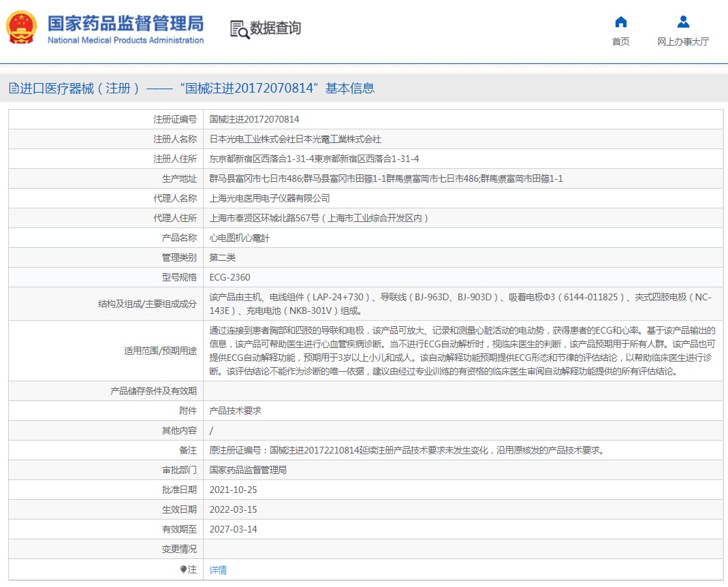Click intended use paragraph starting 通过连接到患者
Image resolution: width=728 pixels, height=587 pixels.
tap(462, 351)
